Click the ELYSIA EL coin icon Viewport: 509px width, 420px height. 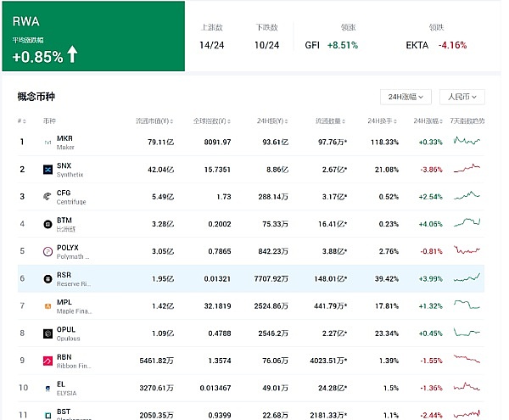pos(48,388)
